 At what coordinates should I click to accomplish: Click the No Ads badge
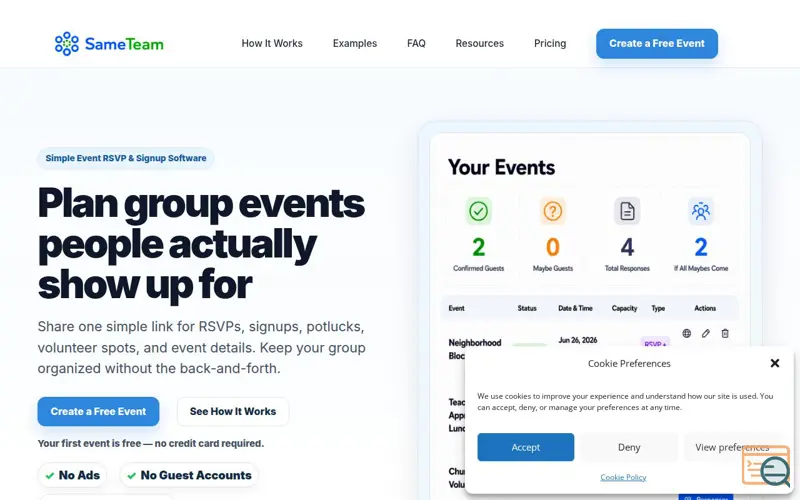72,475
